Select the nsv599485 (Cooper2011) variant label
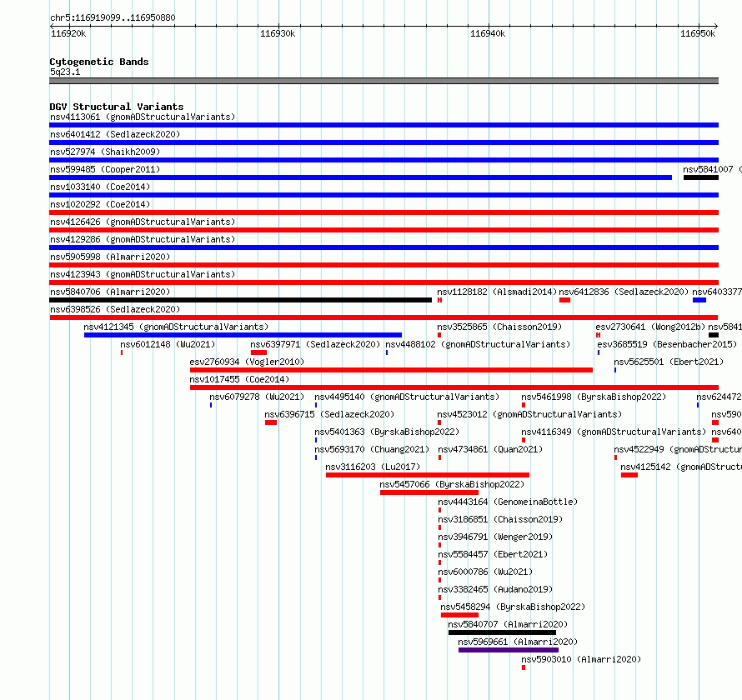742x700 pixels. [x=105, y=169]
